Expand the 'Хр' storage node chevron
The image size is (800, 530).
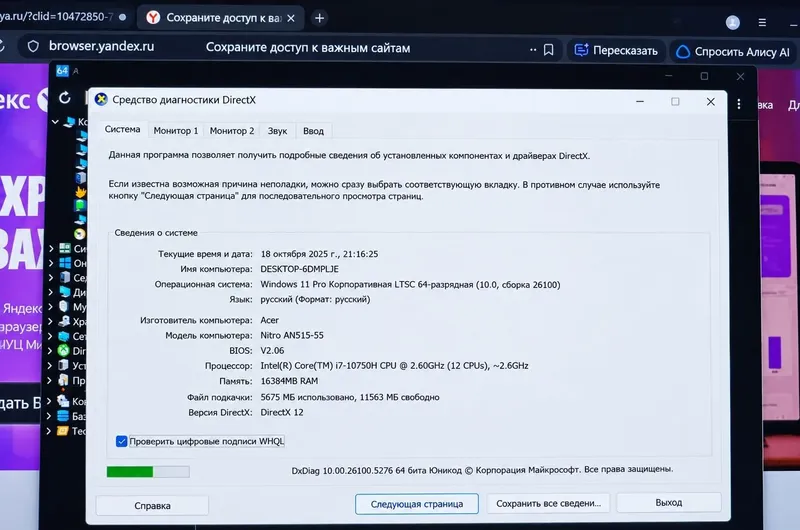(50, 321)
